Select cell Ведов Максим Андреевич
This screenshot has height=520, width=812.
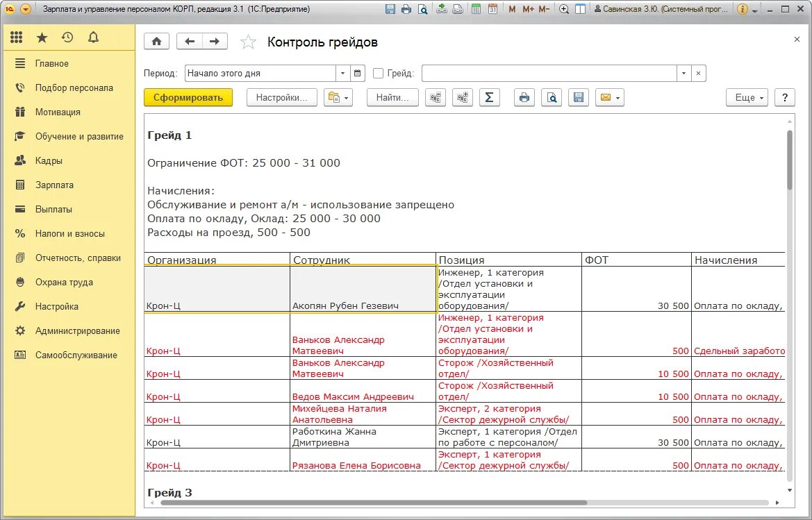click(363, 391)
